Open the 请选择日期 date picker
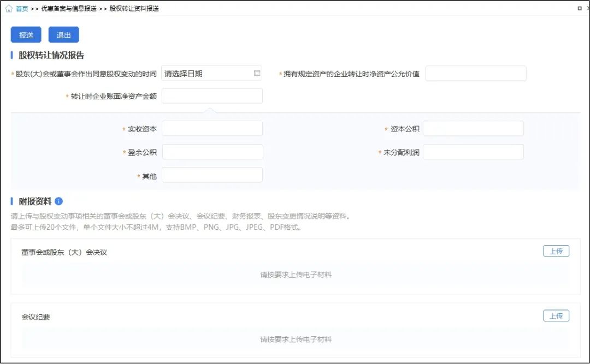 pyautogui.click(x=208, y=73)
